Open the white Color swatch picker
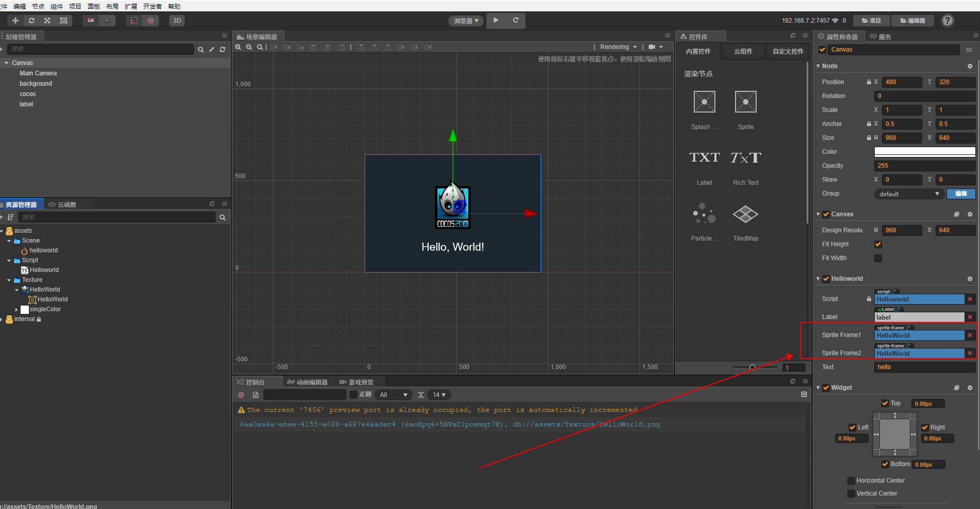980x509 pixels. (925, 152)
